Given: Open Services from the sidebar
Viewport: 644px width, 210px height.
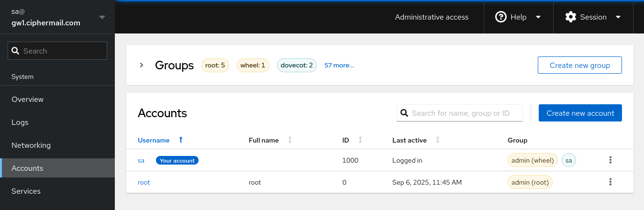Looking at the screenshot, I should point(26,191).
